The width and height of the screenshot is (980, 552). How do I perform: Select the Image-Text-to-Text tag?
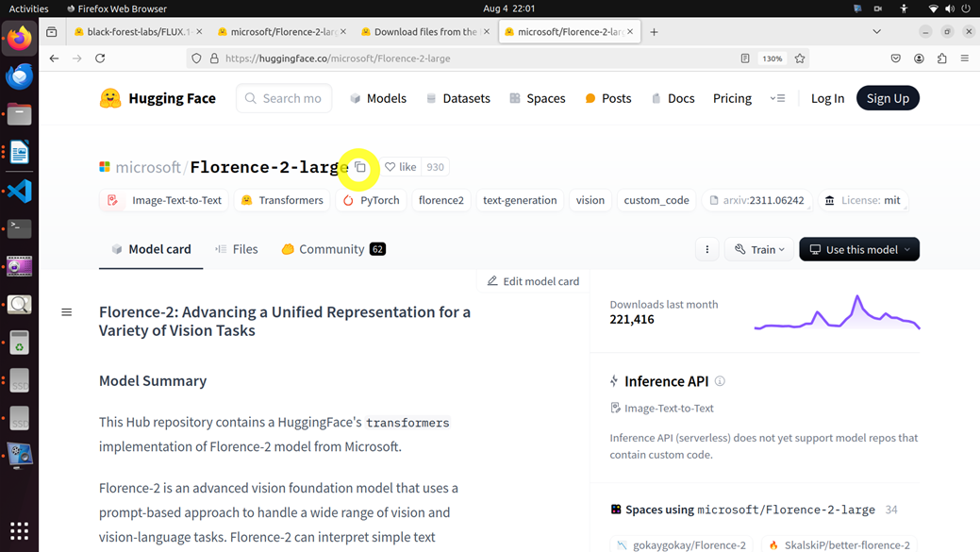click(164, 200)
